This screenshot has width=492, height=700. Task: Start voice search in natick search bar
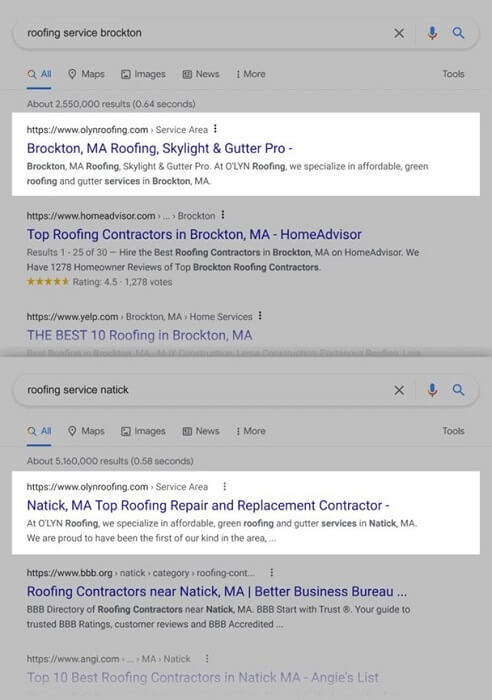(432, 390)
